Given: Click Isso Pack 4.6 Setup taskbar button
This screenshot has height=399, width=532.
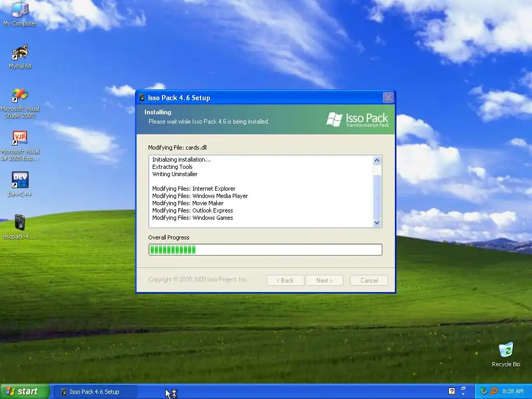Looking at the screenshot, I should [96, 392].
